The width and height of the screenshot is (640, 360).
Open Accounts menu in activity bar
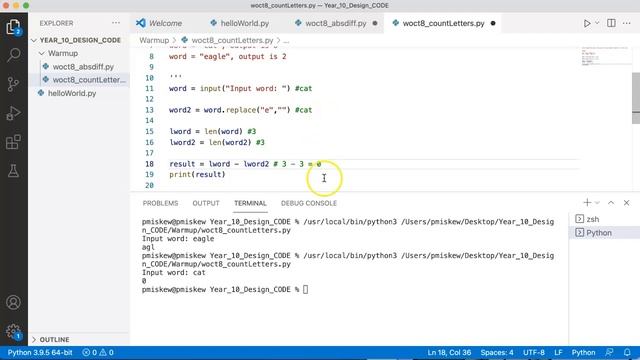pos(13,302)
